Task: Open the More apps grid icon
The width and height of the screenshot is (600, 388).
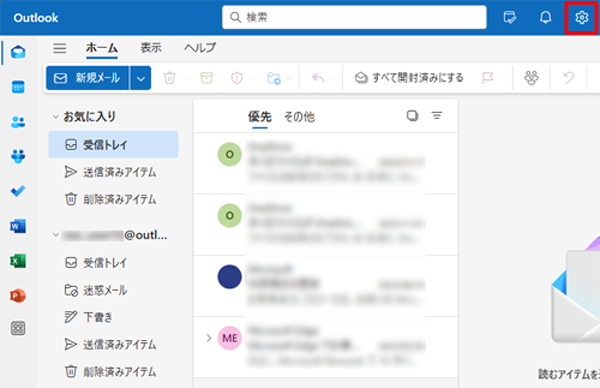Action: pyautogui.click(x=18, y=328)
